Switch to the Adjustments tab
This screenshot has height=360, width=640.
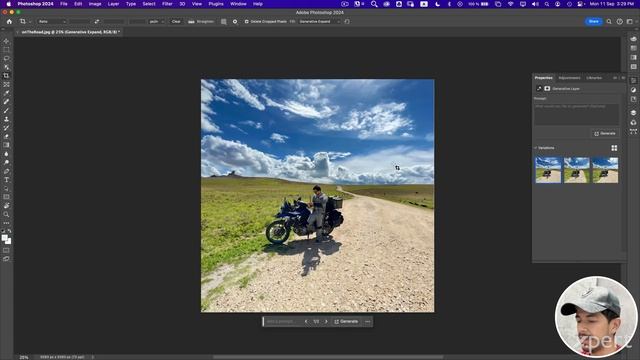click(569, 78)
